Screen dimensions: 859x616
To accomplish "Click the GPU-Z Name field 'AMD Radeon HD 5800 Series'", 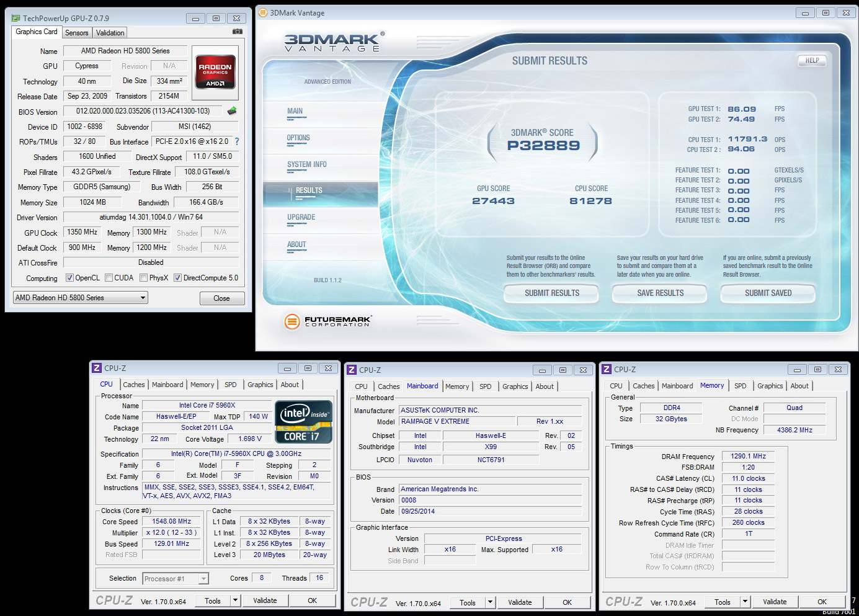I will 125,51.
